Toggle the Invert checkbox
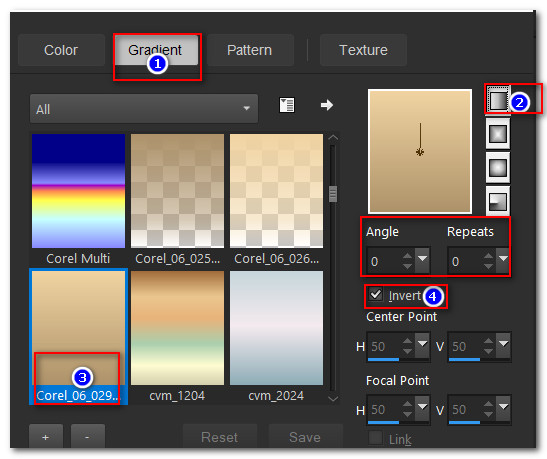The height and width of the screenshot is (459, 547). pyautogui.click(x=376, y=295)
